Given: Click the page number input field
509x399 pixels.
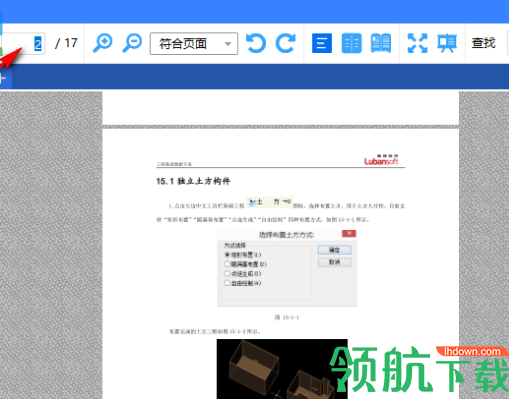Looking at the screenshot, I should (x=23, y=43).
